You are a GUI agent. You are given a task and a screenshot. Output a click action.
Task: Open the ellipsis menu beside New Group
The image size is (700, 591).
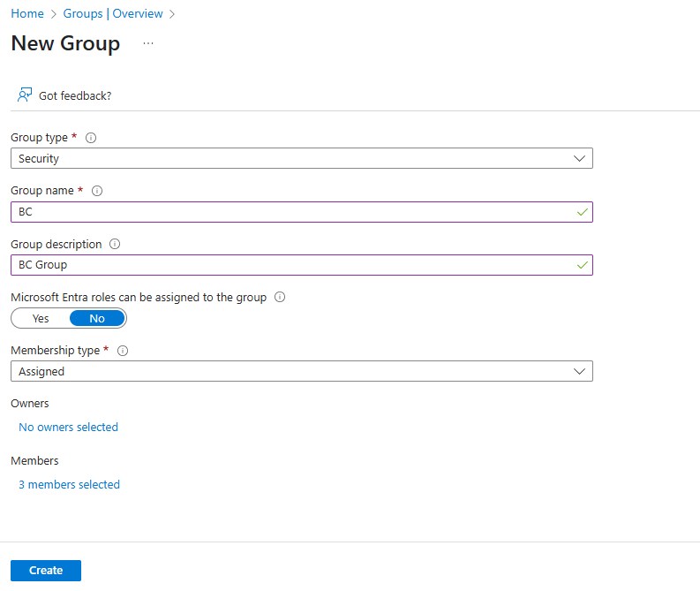(x=148, y=43)
